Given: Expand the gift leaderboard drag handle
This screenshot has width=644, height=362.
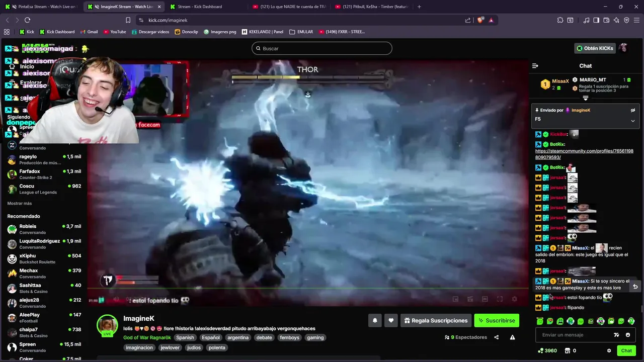Looking at the screenshot, I should pyautogui.click(x=586, y=98).
